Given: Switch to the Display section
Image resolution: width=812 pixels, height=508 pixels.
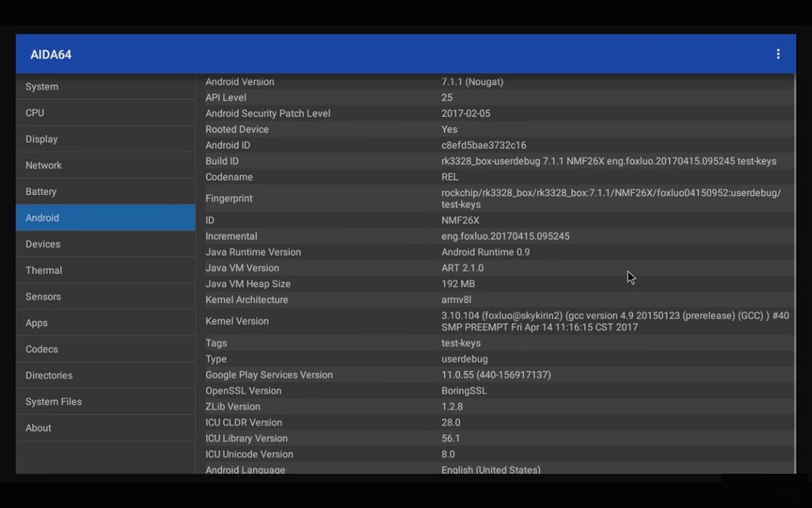Looking at the screenshot, I should pos(105,139).
